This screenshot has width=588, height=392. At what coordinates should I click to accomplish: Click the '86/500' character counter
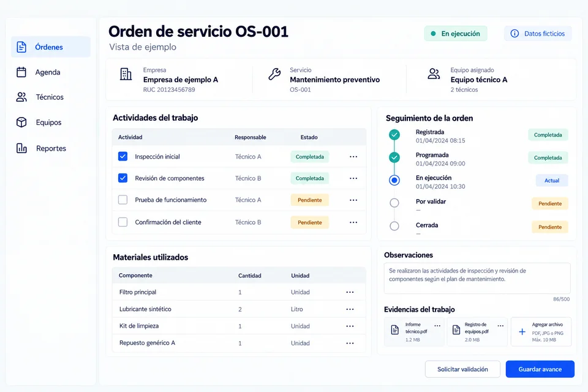click(x=562, y=299)
